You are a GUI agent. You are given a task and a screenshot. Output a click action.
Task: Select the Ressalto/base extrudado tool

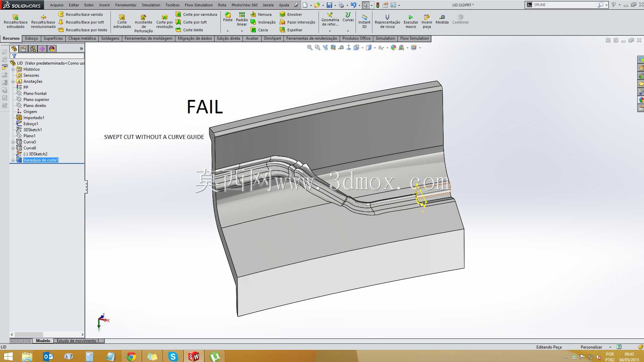[15, 21]
